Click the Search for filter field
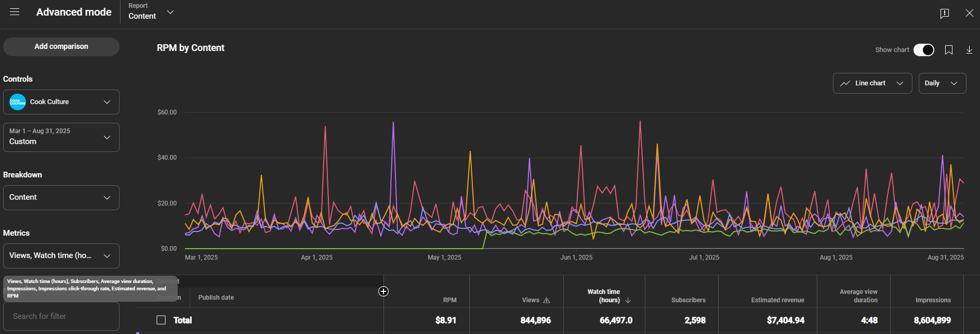This screenshot has height=334, width=980. [61, 316]
